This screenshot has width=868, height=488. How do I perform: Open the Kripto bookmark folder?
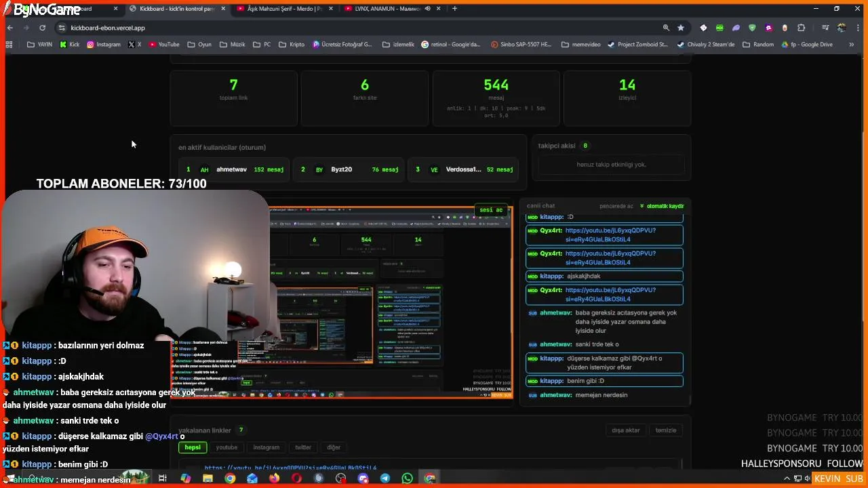coord(292,45)
